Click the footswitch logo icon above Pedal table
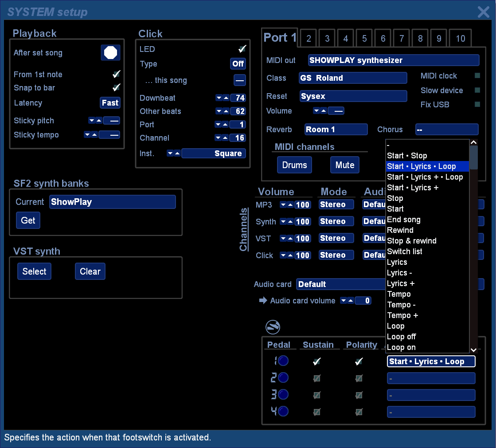This screenshot has height=448, width=496. pos(273,327)
